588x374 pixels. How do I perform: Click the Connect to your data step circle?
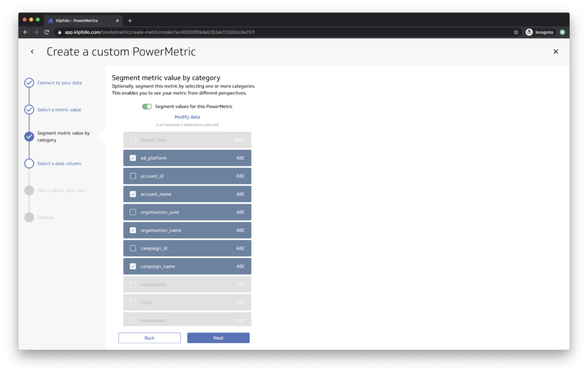pyautogui.click(x=29, y=83)
